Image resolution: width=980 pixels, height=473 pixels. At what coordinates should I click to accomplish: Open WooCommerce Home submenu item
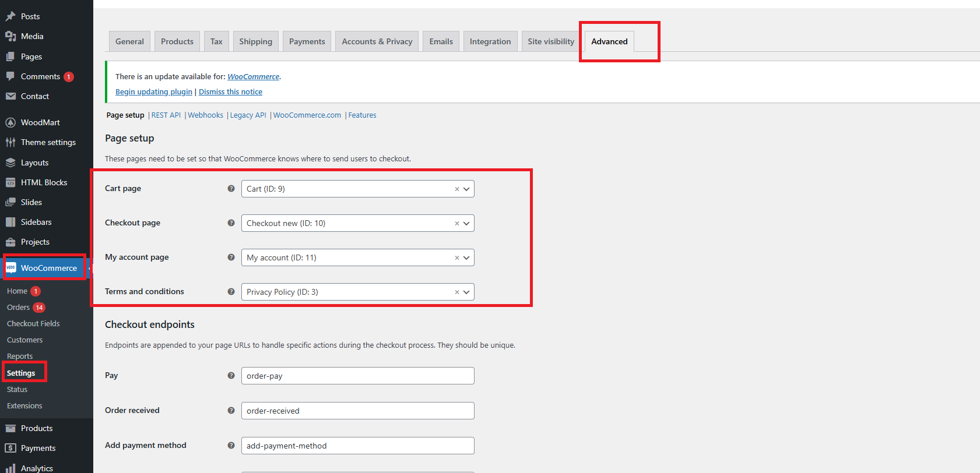(17, 291)
